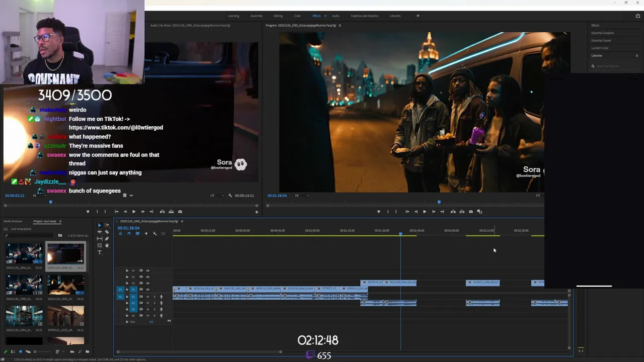Open the timeline sequence panel menu
Image resolution: width=644 pixels, height=362 pixels.
182,221
